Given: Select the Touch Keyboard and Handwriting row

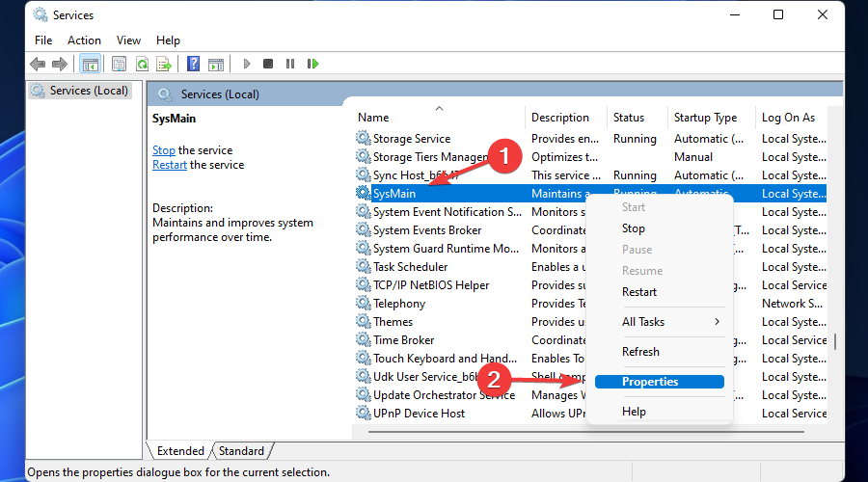Looking at the screenshot, I should click(590, 358).
